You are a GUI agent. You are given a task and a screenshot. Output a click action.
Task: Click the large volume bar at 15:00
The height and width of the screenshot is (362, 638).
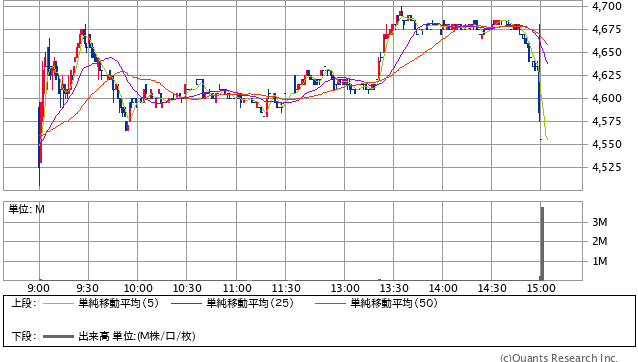coord(542,243)
